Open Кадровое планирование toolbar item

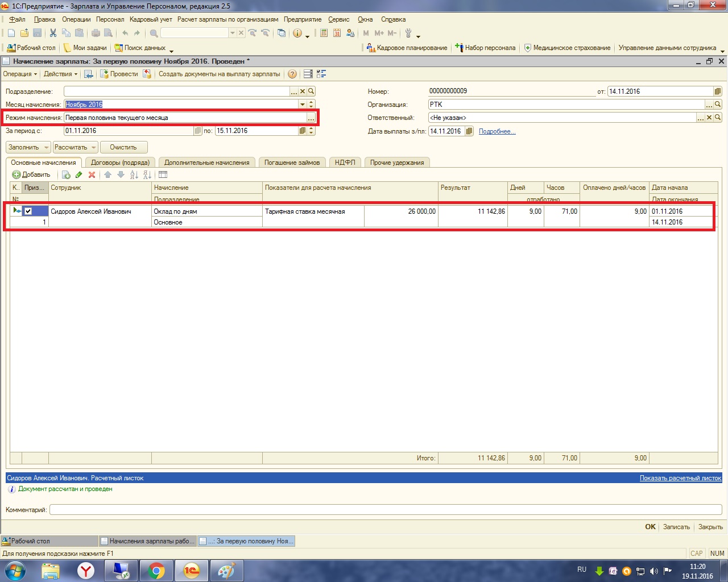point(407,48)
